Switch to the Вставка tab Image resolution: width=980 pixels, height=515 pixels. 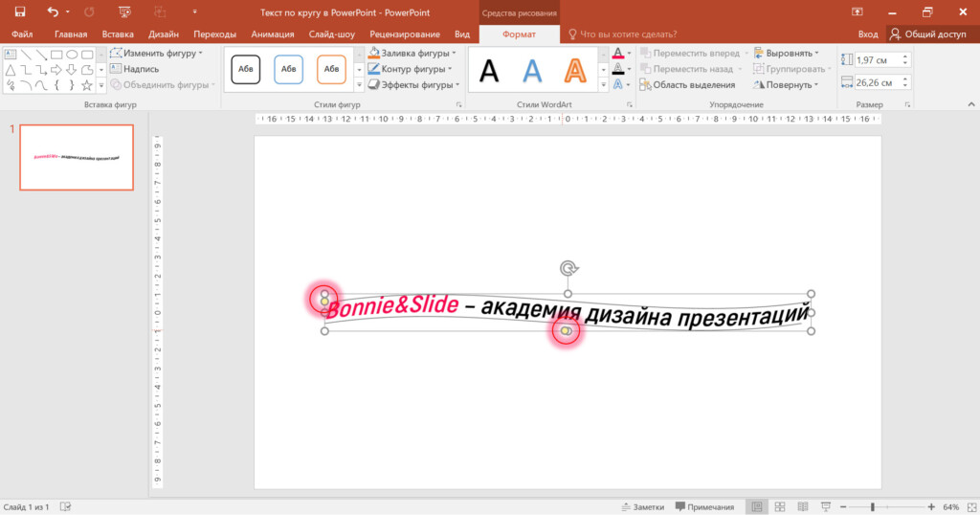[x=118, y=34]
